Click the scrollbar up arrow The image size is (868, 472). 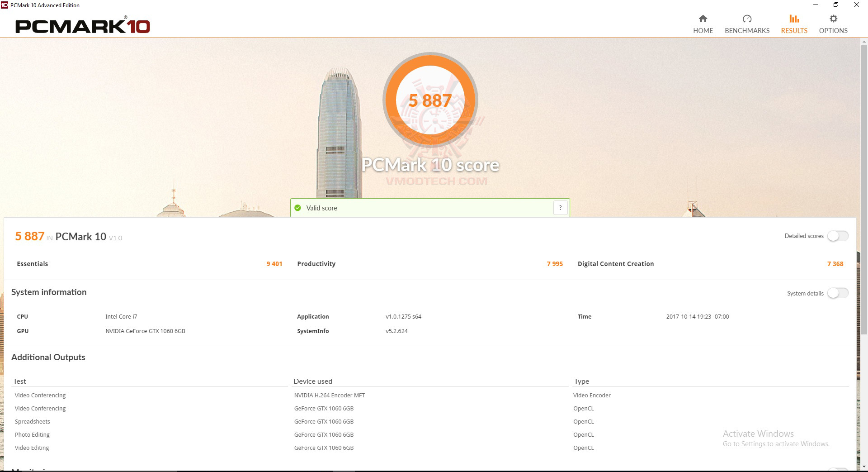click(864, 42)
